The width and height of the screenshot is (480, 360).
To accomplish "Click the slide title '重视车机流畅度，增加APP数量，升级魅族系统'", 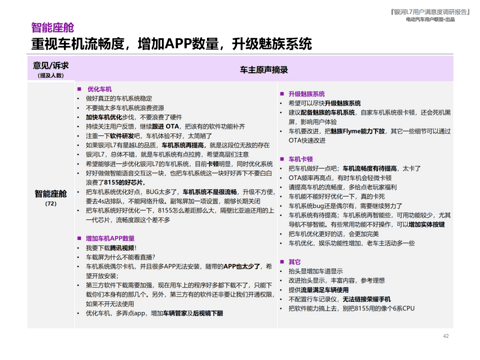I will point(172,44).
